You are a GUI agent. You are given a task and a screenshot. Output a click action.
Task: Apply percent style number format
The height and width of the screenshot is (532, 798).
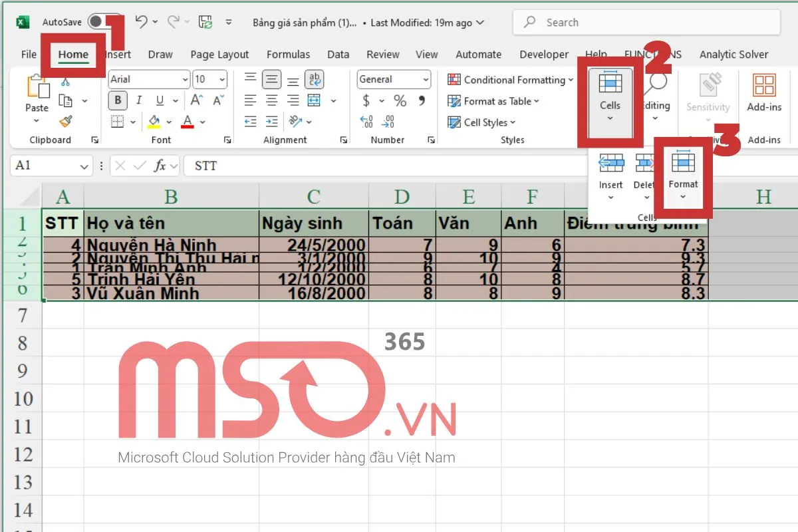tap(400, 101)
